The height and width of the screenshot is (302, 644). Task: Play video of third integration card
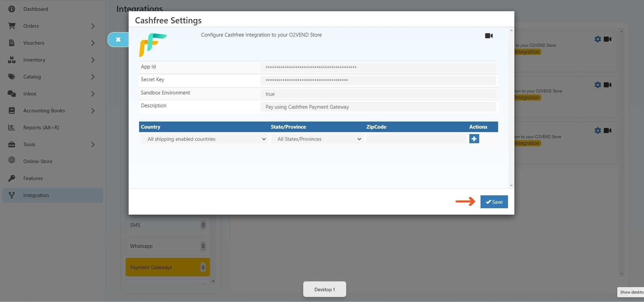coord(607,131)
